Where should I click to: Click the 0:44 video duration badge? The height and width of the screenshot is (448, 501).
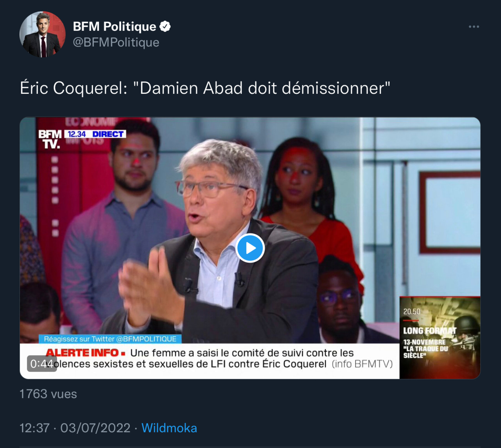(42, 363)
